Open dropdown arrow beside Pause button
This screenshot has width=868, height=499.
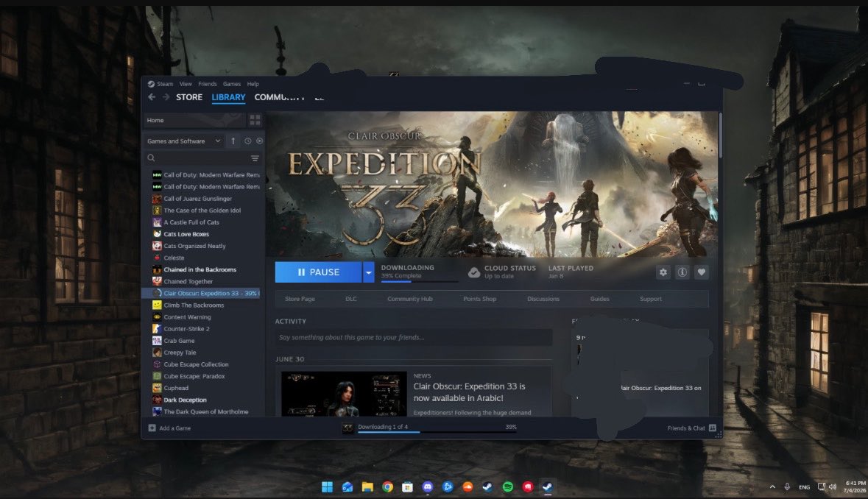pos(369,272)
